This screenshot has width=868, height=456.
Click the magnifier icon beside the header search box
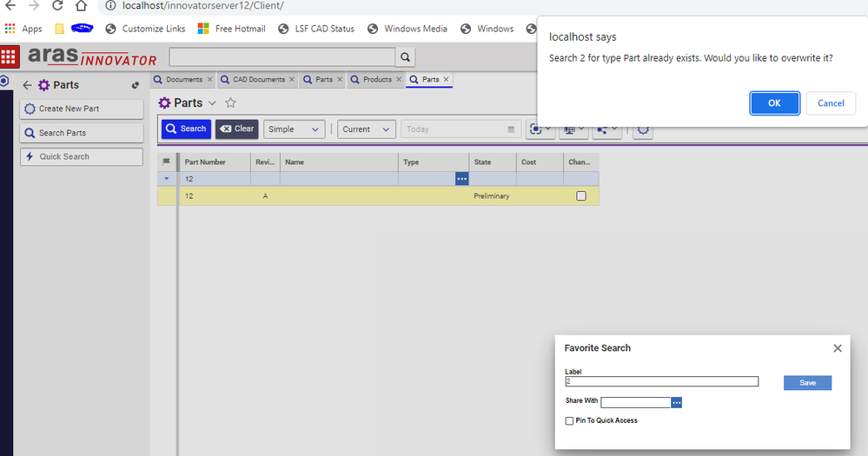pos(405,57)
